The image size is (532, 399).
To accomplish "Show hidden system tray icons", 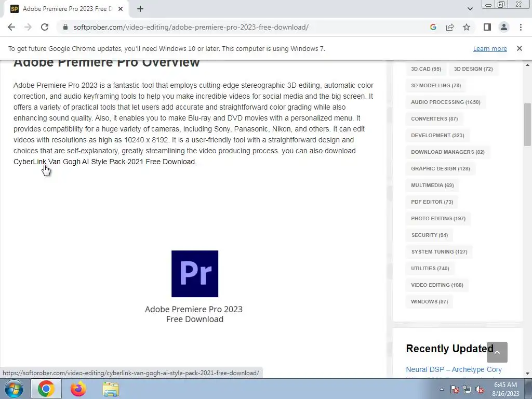I will [x=442, y=389].
